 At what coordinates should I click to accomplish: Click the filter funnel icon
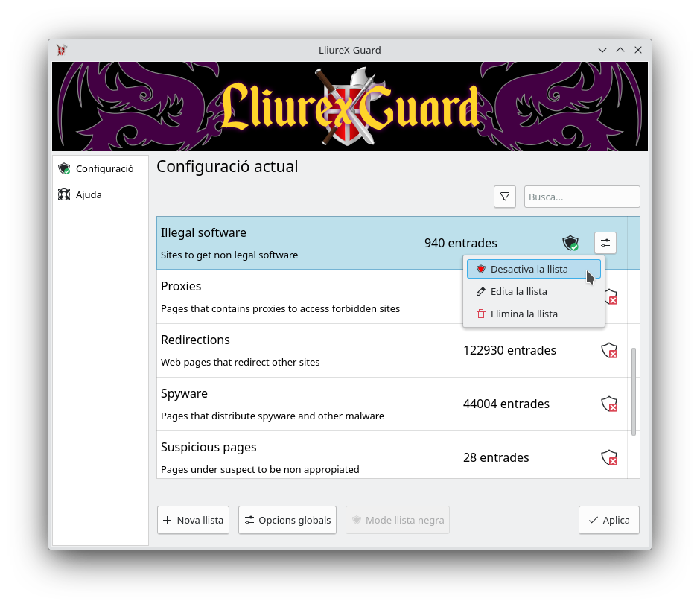pos(504,197)
